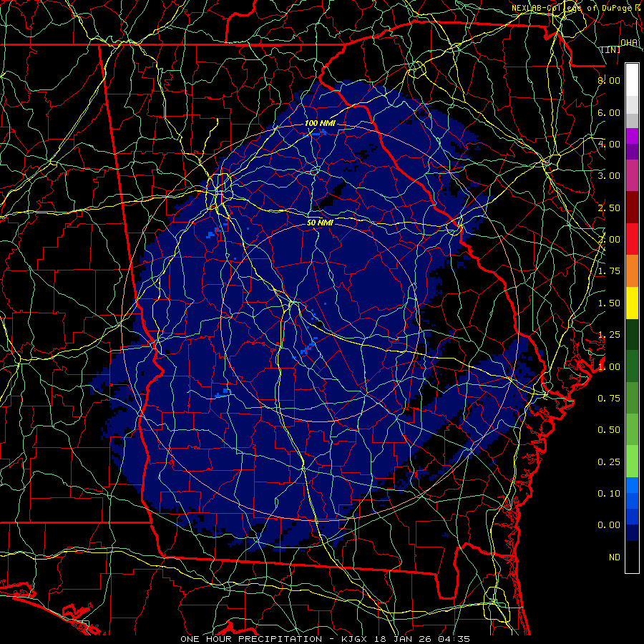Click the "0.50" legend value
The height and width of the screenshot is (644, 644).
(609, 430)
